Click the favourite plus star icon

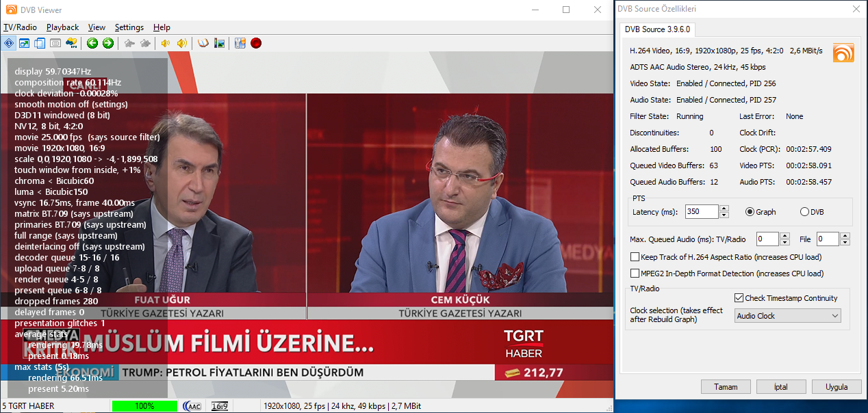click(x=145, y=43)
